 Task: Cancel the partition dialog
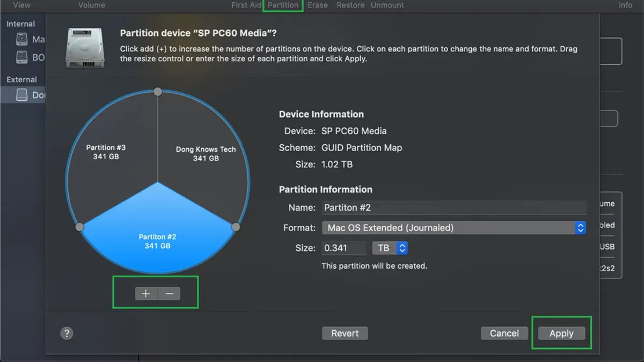(x=504, y=333)
